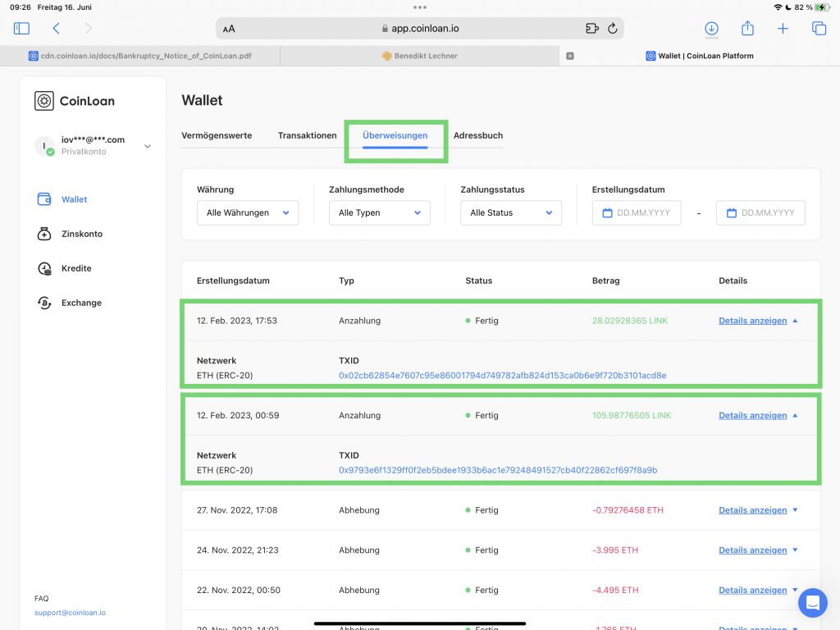
Task: Go back with the Safari back arrow
Action: point(57,29)
